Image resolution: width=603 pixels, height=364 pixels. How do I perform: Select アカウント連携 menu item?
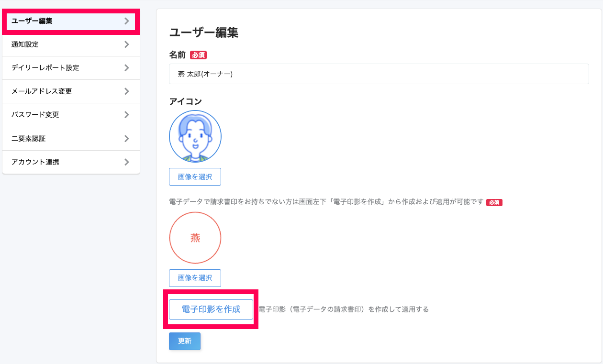(x=71, y=162)
